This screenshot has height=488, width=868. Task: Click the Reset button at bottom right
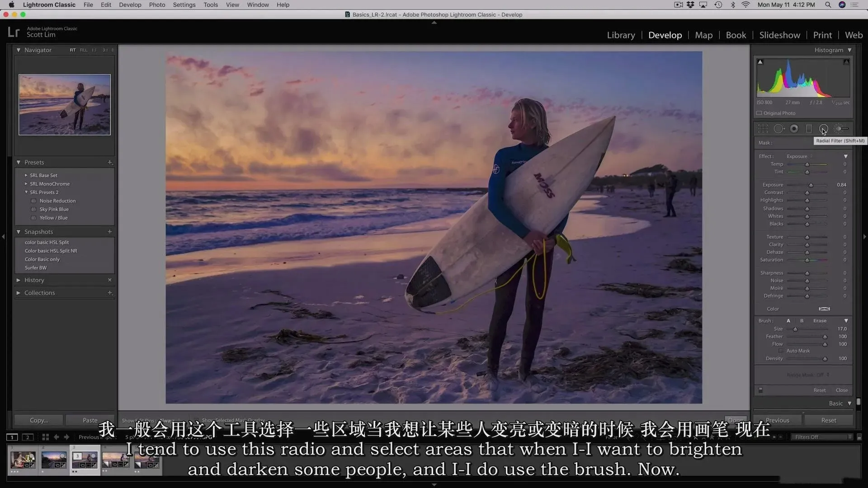coord(828,420)
